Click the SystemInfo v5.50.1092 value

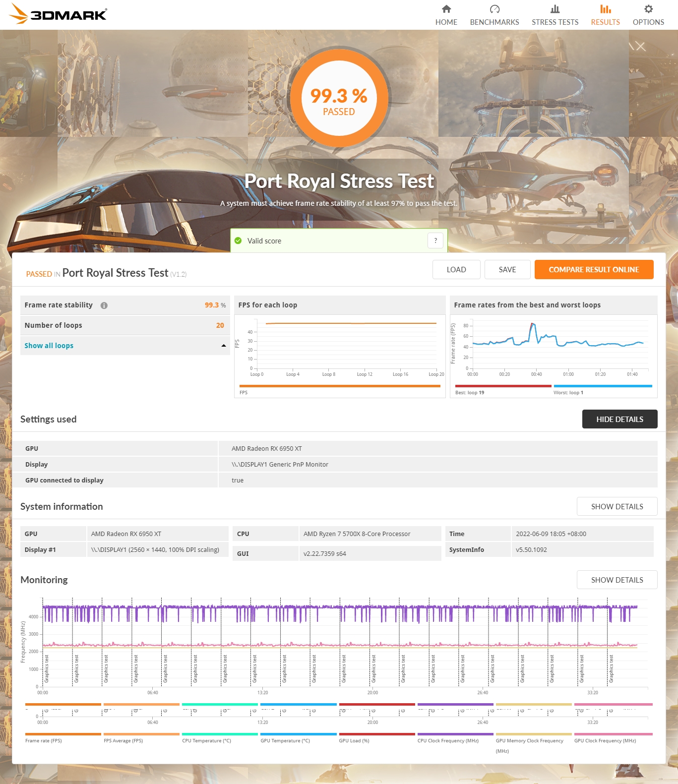[x=531, y=549]
